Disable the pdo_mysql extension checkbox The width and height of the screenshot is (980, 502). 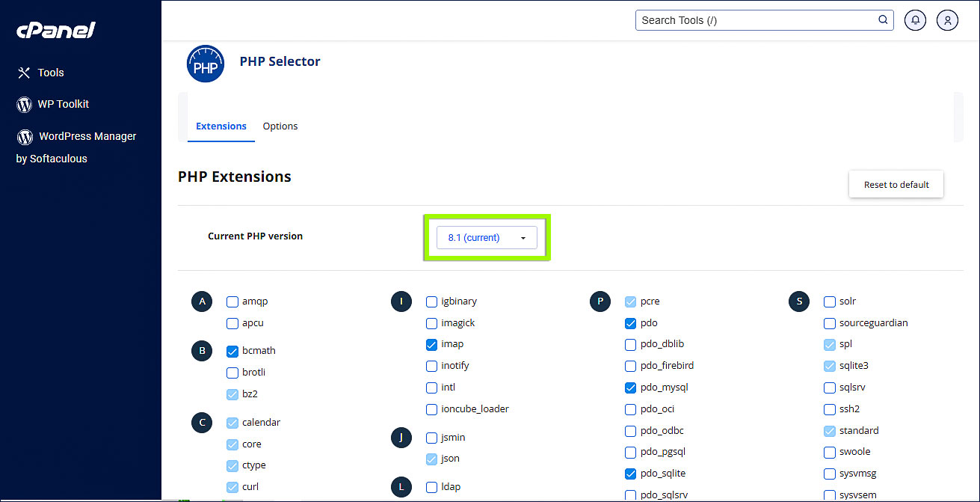coord(630,388)
